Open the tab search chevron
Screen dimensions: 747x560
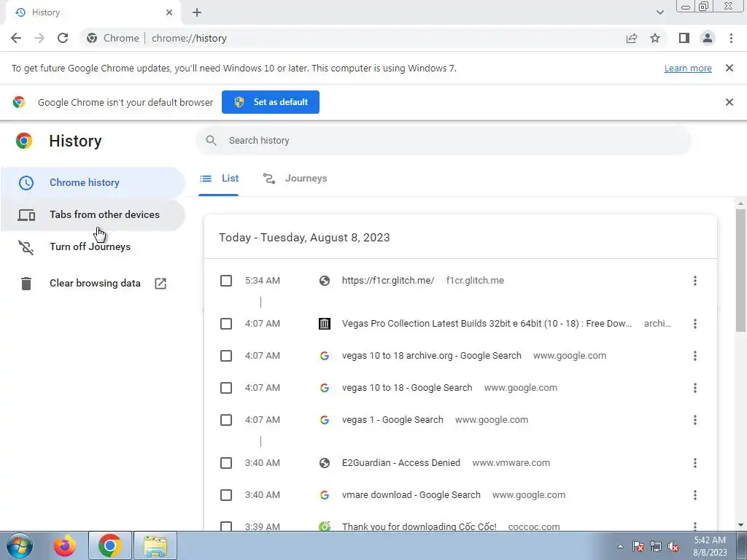[659, 12]
